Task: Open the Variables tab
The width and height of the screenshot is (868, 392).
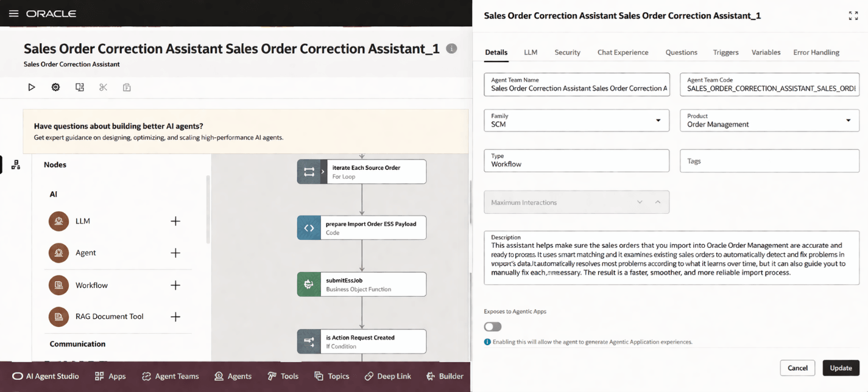Action: pyautogui.click(x=766, y=52)
